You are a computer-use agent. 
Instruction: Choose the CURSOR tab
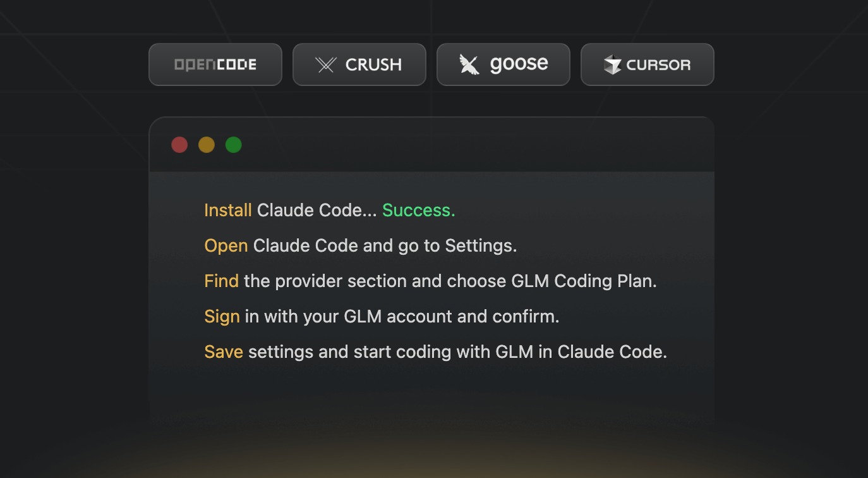[x=648, y=64]
